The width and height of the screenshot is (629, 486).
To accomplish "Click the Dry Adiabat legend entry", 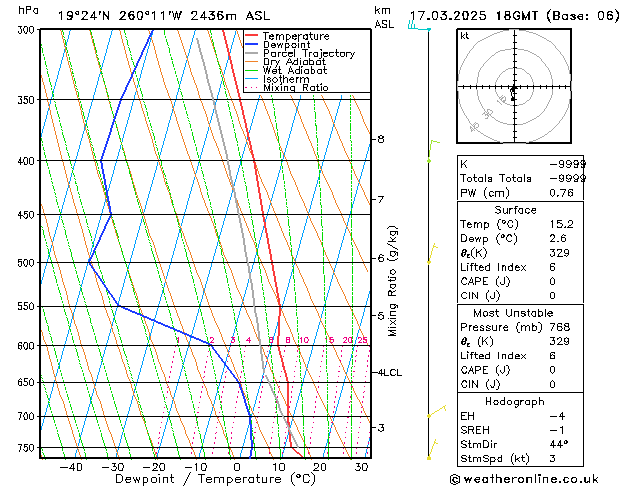I will (294, 62).
